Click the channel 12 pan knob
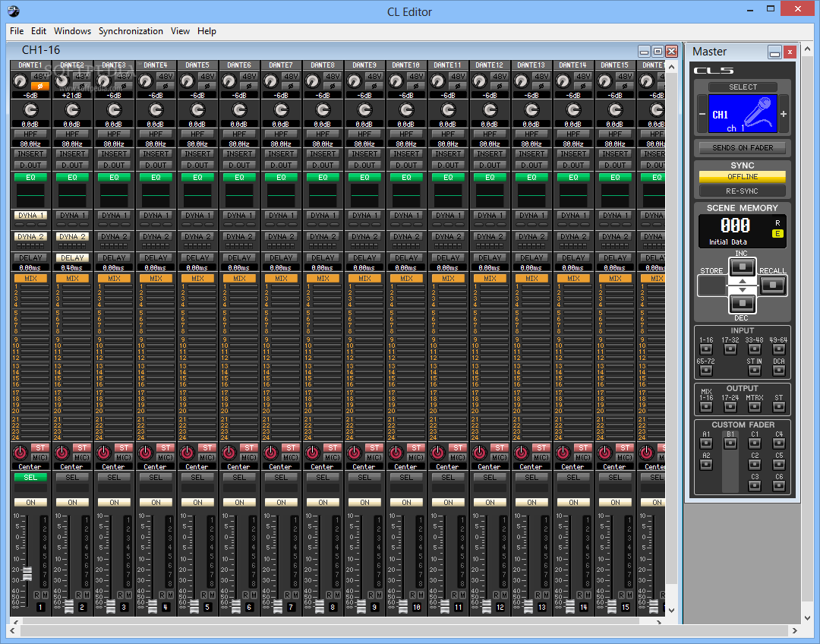Screen dimensions: 820x644 479,452
